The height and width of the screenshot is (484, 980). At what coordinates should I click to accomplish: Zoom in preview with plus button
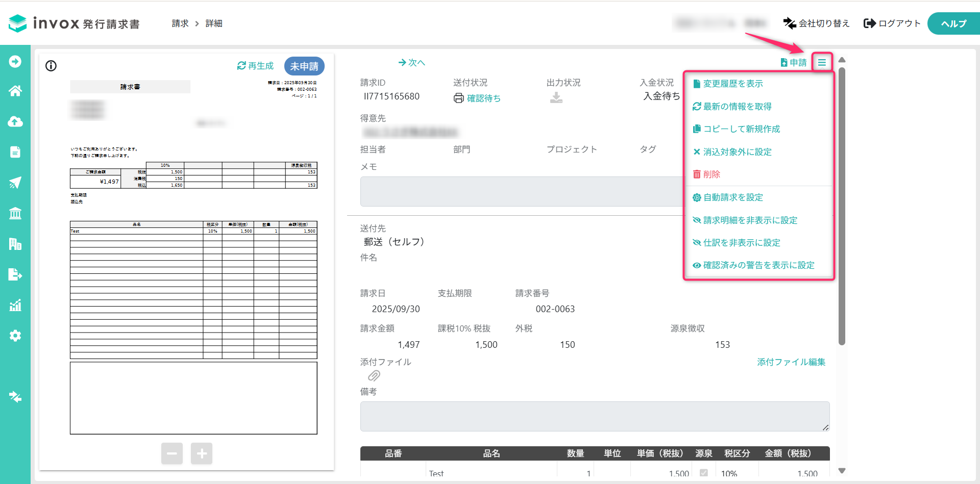click(202, 453)
